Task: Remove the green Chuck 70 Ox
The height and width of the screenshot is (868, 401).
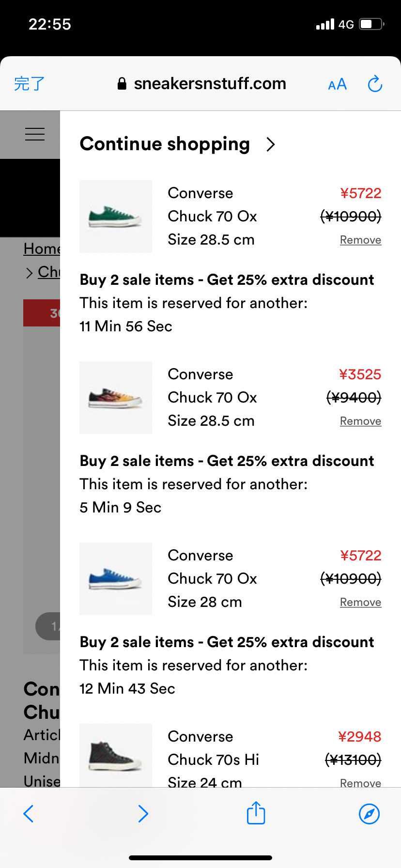Action: pos(360,240)
